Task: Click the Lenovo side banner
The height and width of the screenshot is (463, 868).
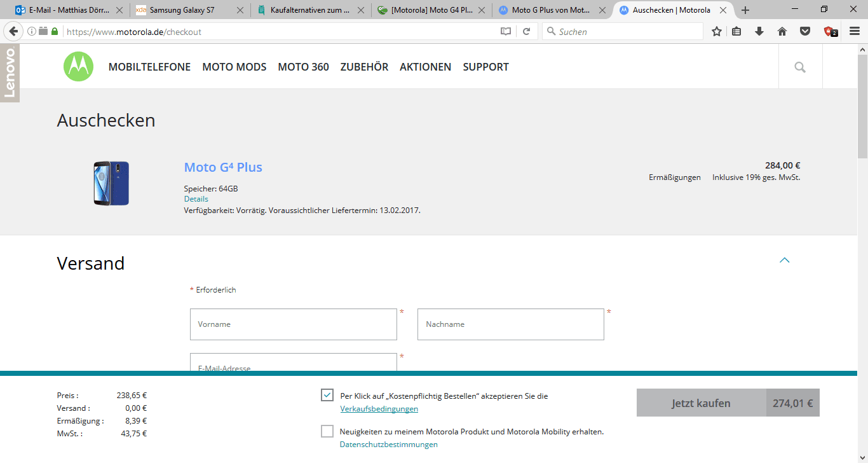Action: 10,73
